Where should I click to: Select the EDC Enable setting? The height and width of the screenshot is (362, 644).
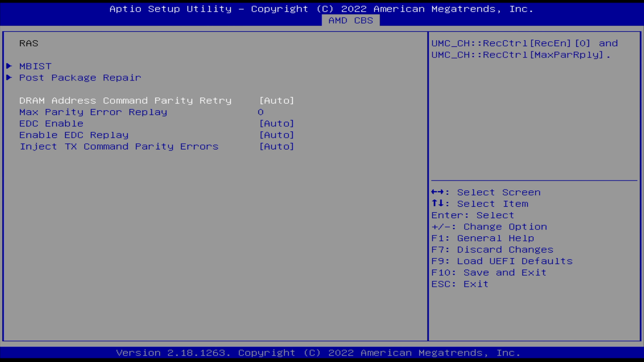(51, 123)
